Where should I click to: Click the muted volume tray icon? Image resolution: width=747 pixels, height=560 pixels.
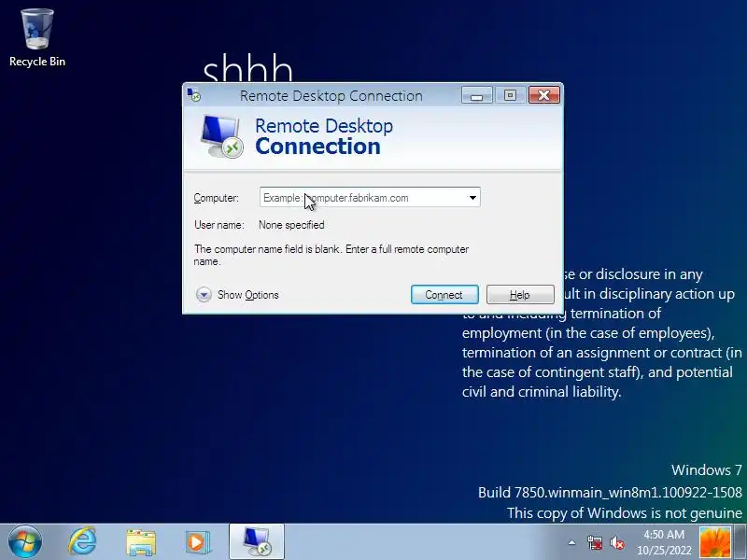click(x=617, y=542)
